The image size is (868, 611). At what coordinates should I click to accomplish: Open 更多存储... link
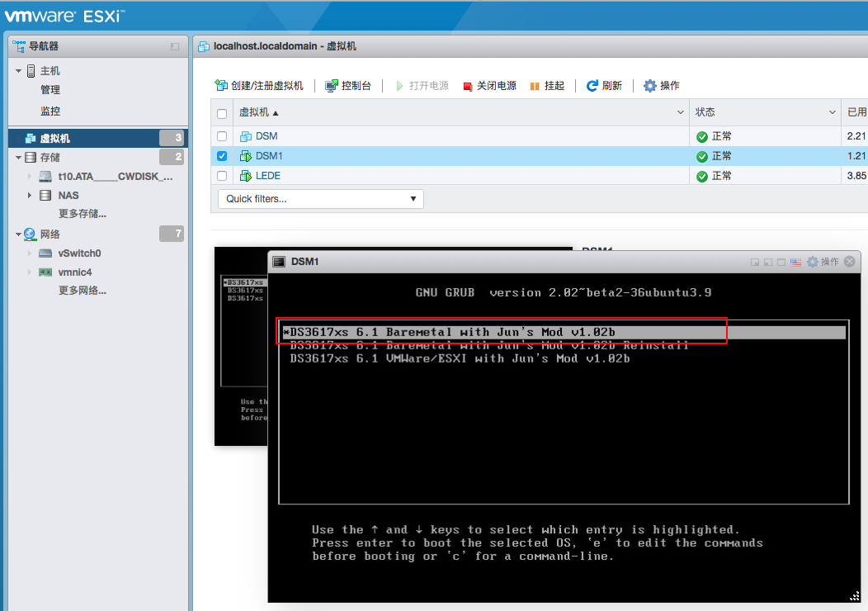pyautogui.click(x=83, y=214)
